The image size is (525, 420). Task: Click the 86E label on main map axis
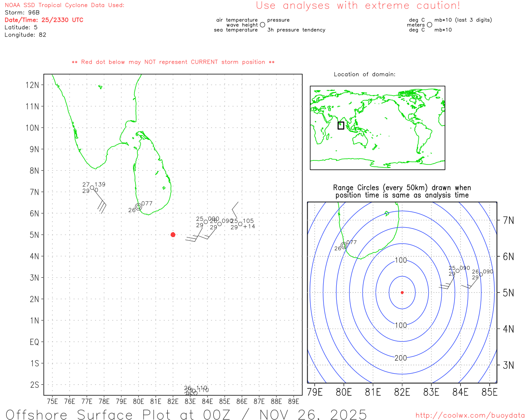coord(242,401)
